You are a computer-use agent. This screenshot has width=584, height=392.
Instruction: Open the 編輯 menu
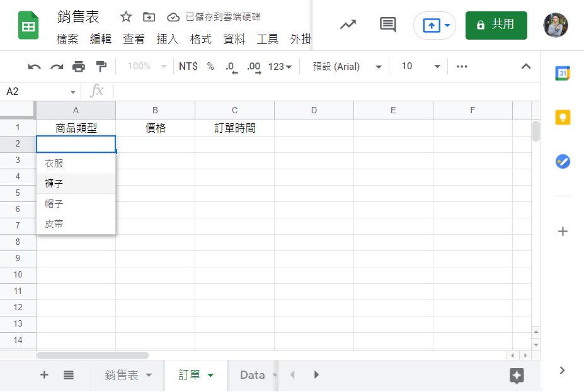coord(101,38)
